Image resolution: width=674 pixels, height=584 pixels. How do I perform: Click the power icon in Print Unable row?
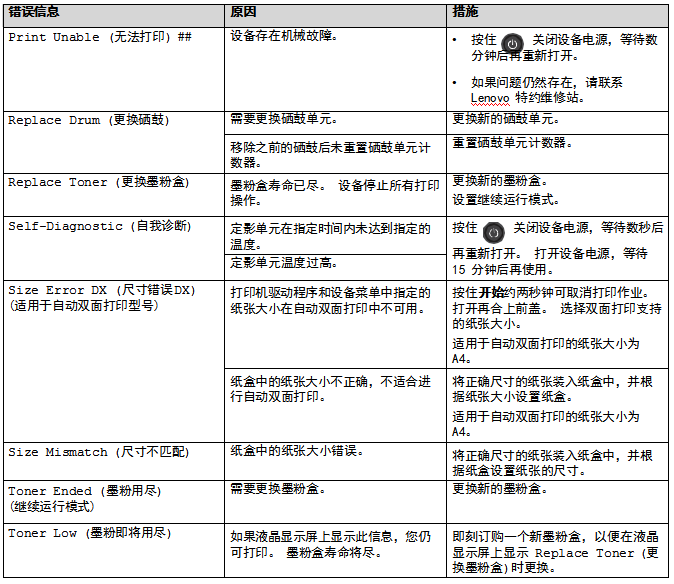point(511,45)
